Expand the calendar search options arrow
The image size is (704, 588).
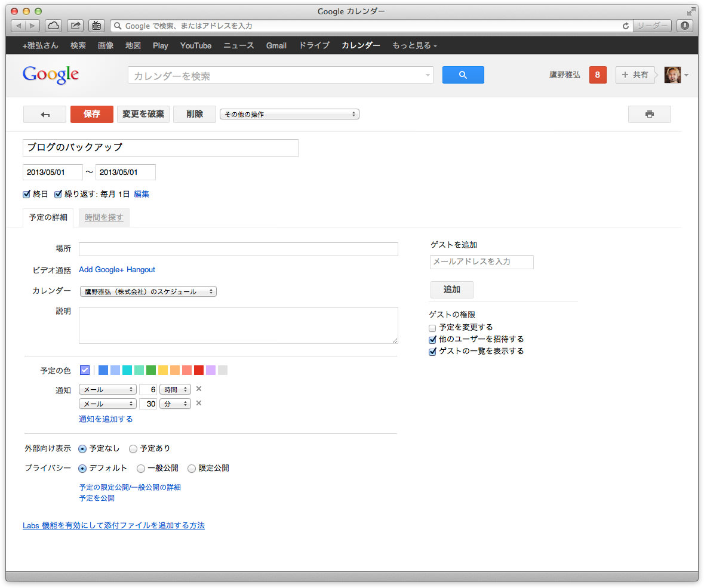coord(428,75)
